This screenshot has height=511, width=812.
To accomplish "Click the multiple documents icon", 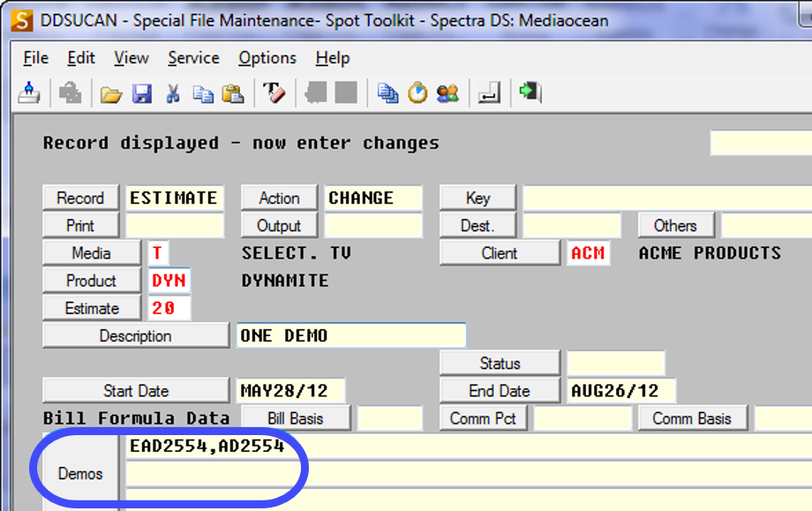I will pos(387,94).
